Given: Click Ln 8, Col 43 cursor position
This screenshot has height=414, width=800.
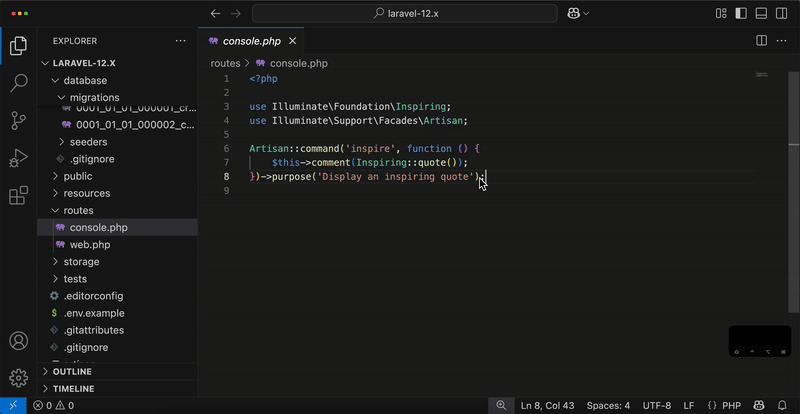Looking at the screenshot, I should pos(547,406).
